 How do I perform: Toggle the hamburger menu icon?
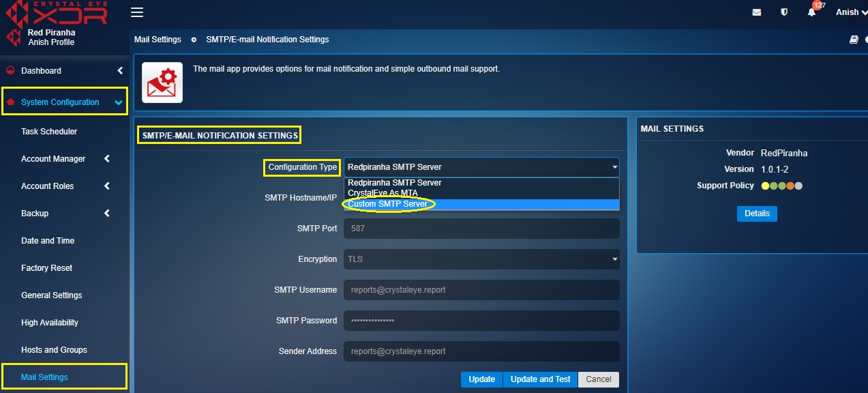(x=137, y=12)
